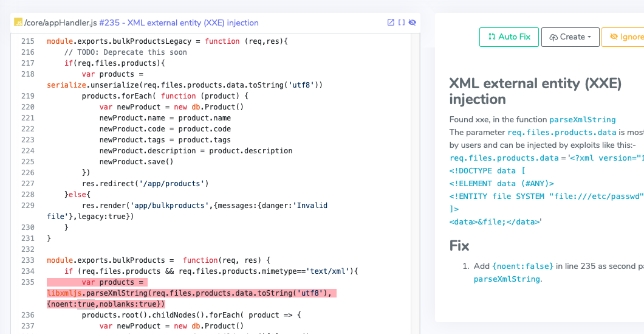Viewport: 644px width, 334px height.
Task: Click the res.redirect('/app/products') line
Action: coord(145,184)
